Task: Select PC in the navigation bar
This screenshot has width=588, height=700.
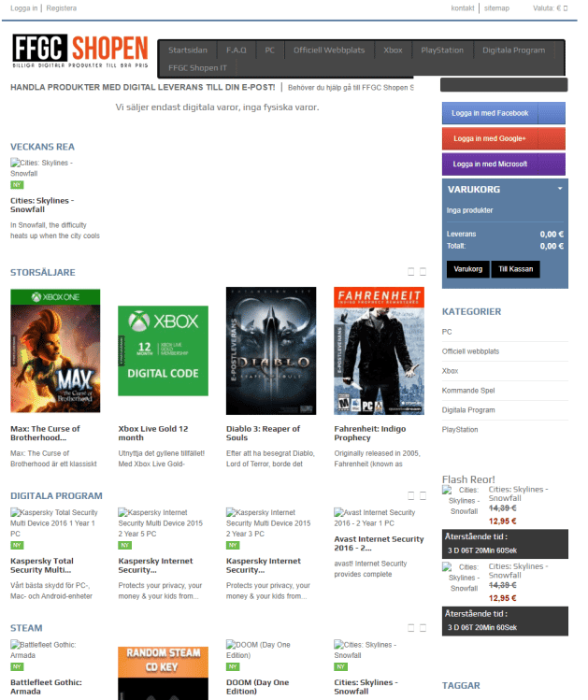Action: pos(269,50)
